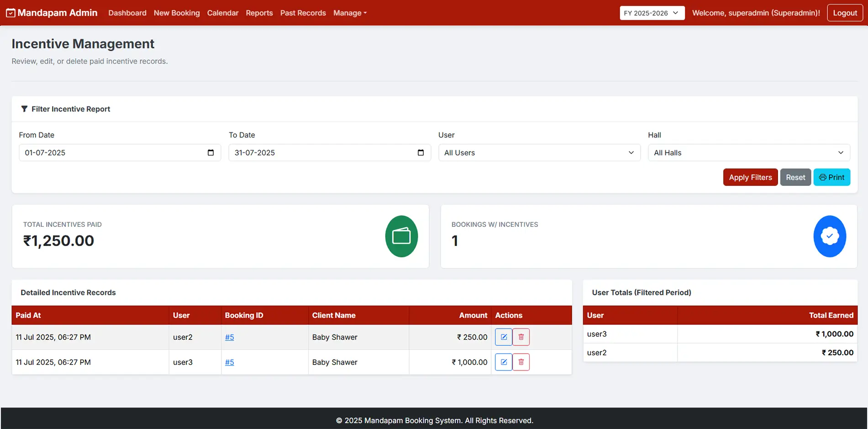Open the FY 2025-2026 year selector
The image size is (868, 429).
click(652, 13)
